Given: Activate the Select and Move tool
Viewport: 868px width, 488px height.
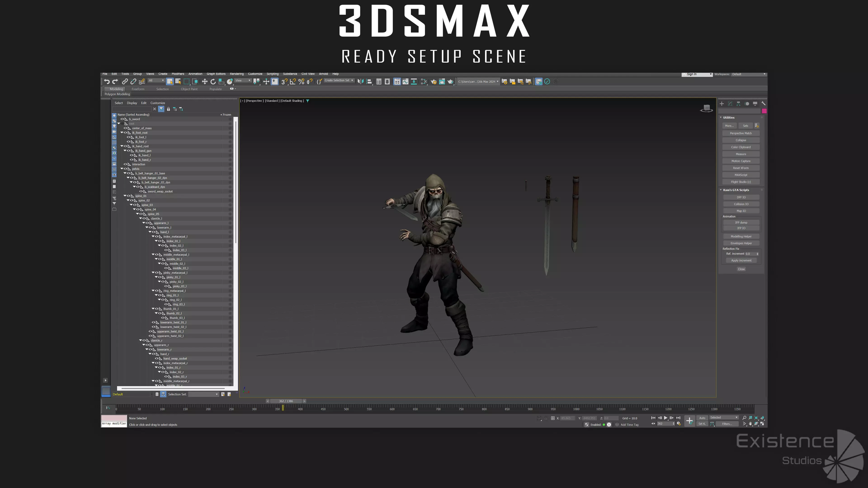Looking at the screenshot, I should click(x=205, y=82).
